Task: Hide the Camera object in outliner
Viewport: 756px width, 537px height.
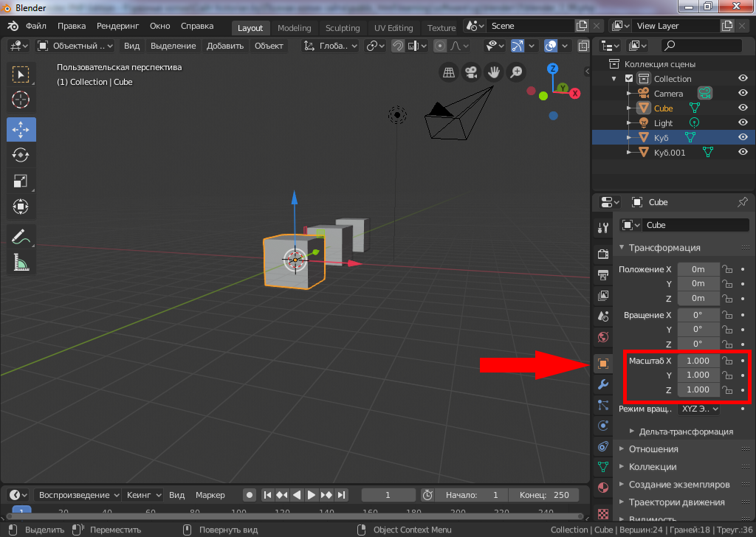Action: [x=743, y=94]
